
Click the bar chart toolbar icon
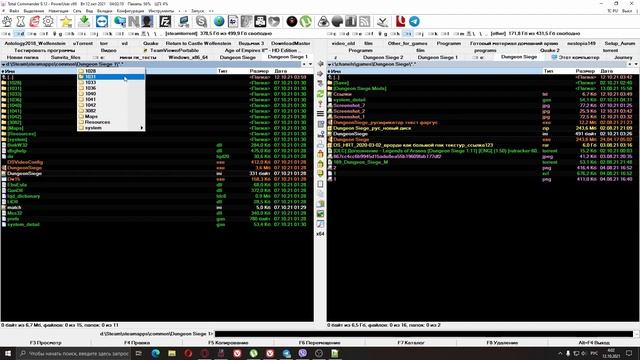coord(351,22)
